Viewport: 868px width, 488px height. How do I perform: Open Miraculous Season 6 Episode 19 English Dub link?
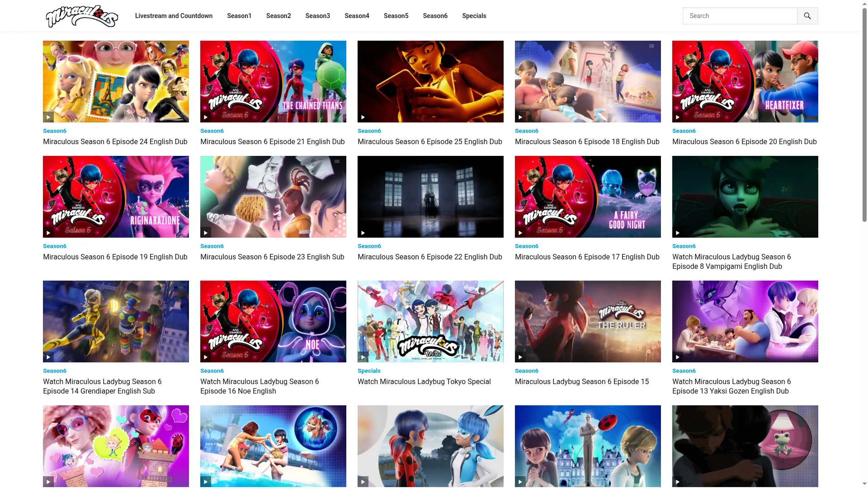tap(115, 257)
